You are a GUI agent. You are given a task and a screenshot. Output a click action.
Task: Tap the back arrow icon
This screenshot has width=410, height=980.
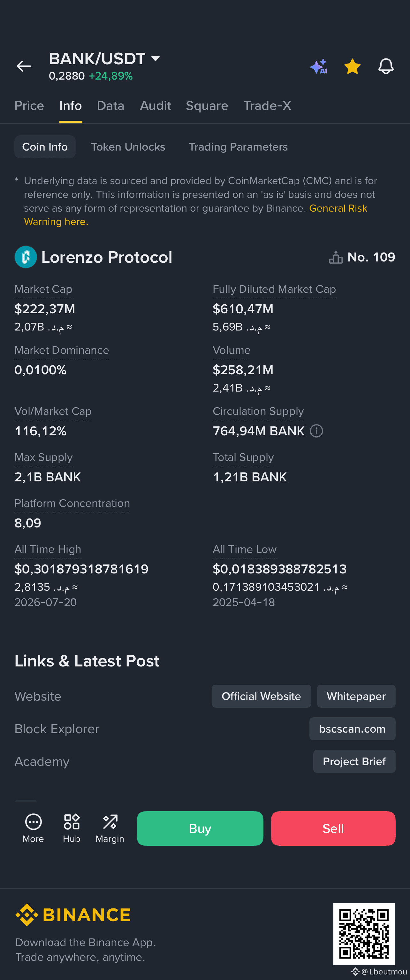pos(24,66)
